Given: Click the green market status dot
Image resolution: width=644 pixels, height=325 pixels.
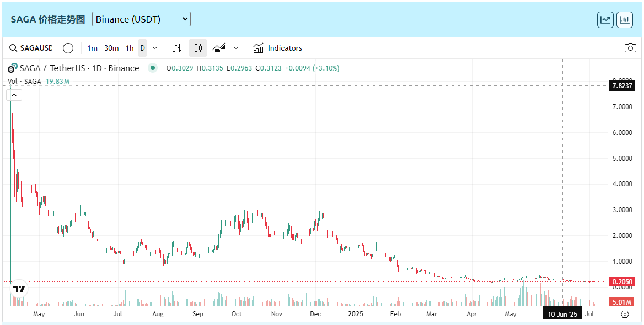Looking at the screenshot, I should coord(153,68).
